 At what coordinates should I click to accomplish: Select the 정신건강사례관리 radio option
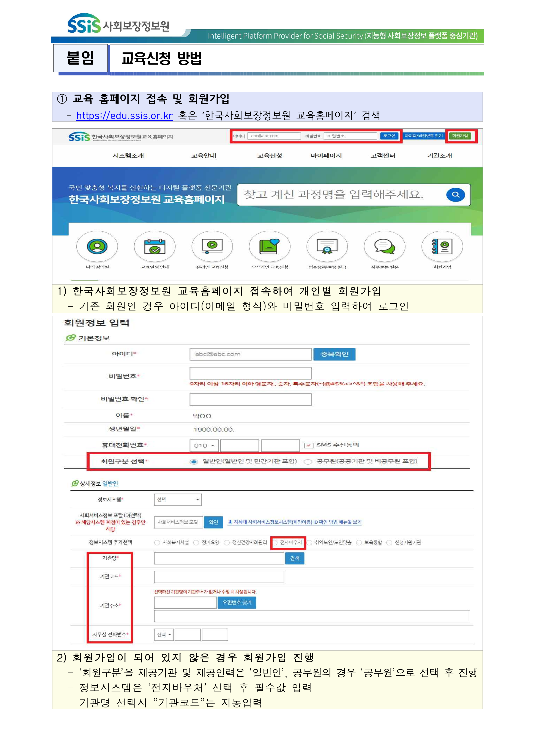pyautogui.click(x=227, y=543)
